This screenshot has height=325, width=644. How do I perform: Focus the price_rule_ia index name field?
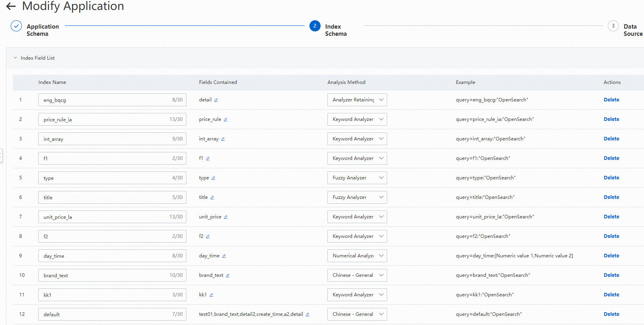(112, 119)
